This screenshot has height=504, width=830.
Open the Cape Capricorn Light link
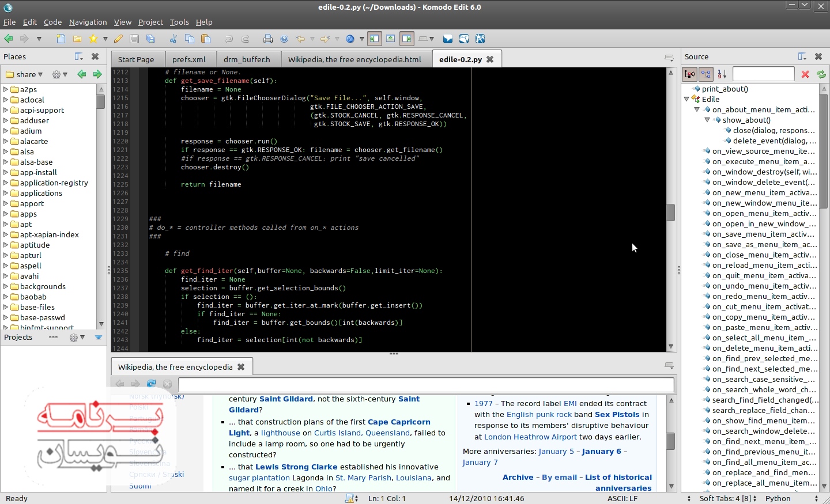(x=330, y=427)
